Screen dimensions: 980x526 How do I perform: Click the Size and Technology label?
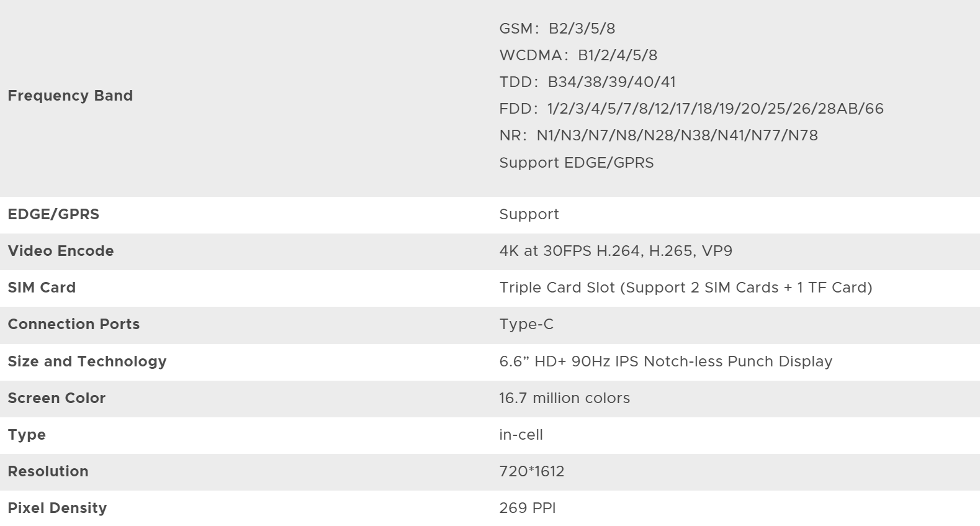[87, 361]
